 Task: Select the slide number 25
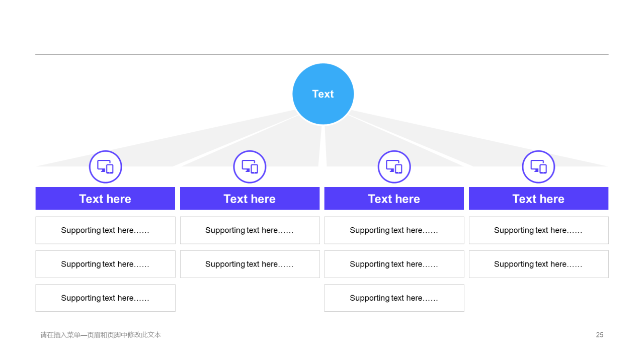tap(599, 335)
